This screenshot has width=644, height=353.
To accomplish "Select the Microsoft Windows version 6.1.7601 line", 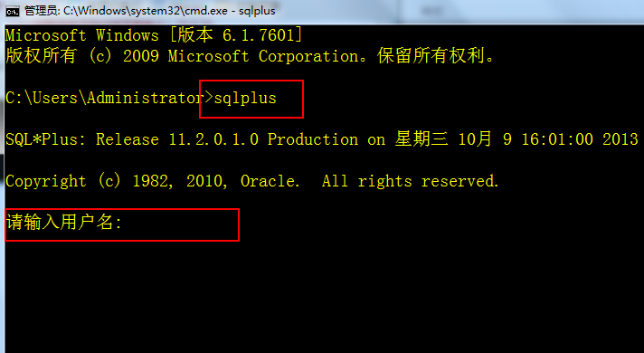I will pyautogui.click(x=154, y=35).
